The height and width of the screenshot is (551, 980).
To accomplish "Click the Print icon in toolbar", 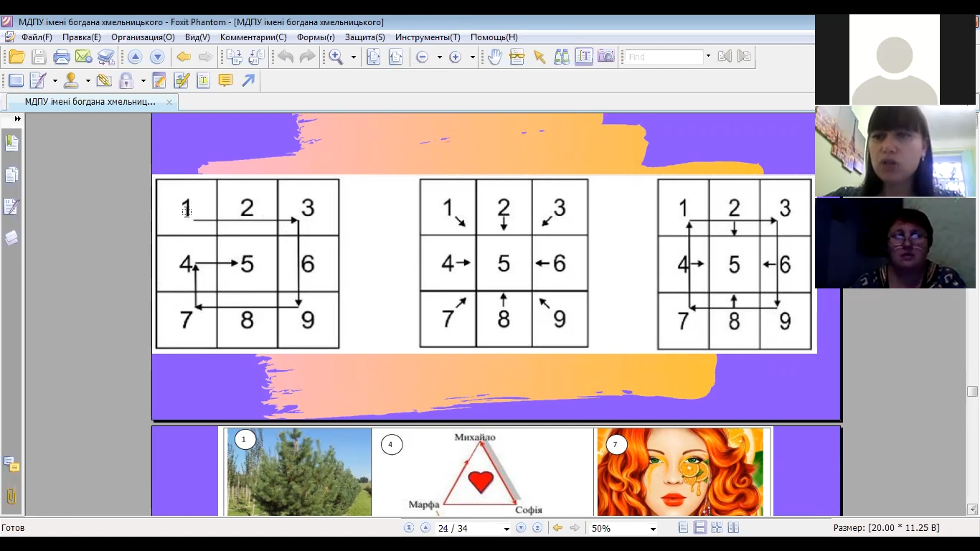I will coord(62,57).
